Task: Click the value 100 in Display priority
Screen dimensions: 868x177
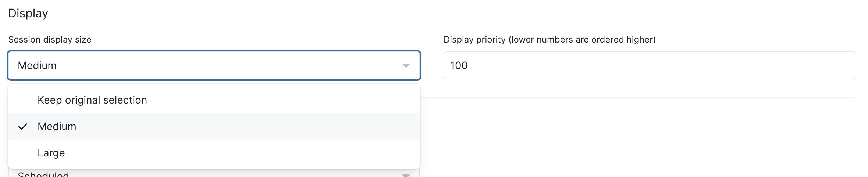Action: click(x=459, y=65)
